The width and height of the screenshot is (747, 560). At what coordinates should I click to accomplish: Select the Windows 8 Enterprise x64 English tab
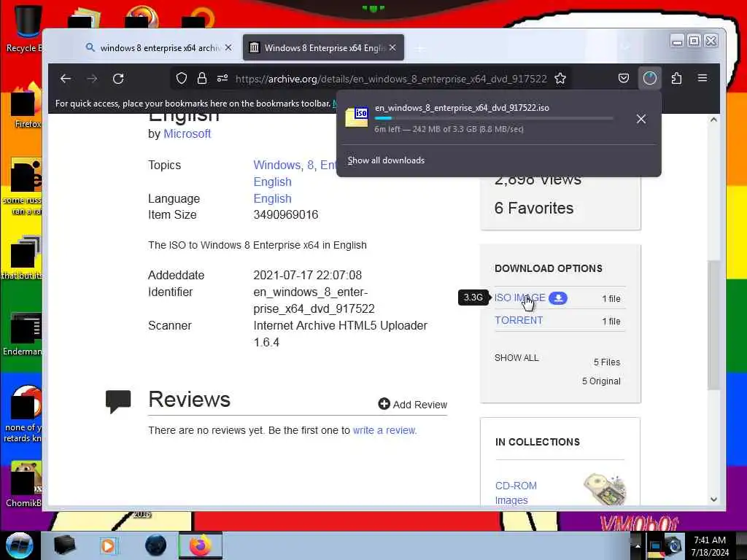click(323, 47)
